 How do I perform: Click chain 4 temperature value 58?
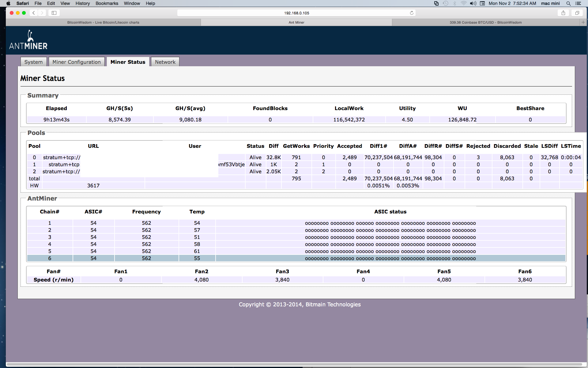tap(197, 244)
